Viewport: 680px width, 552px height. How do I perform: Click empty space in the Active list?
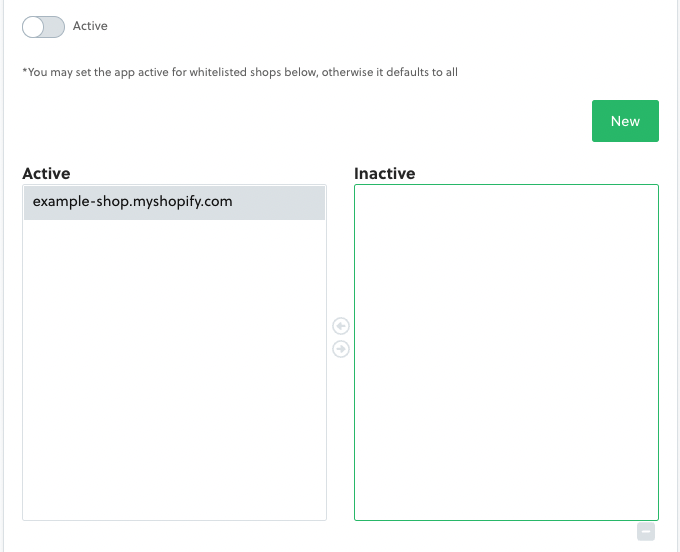[174, 370]
